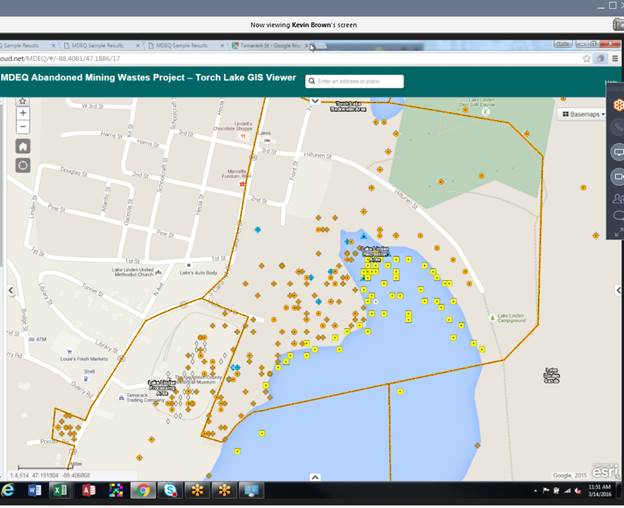Return map to home extent
The width and height of the screenshot is (624, 508).
[x=23, y=146]
